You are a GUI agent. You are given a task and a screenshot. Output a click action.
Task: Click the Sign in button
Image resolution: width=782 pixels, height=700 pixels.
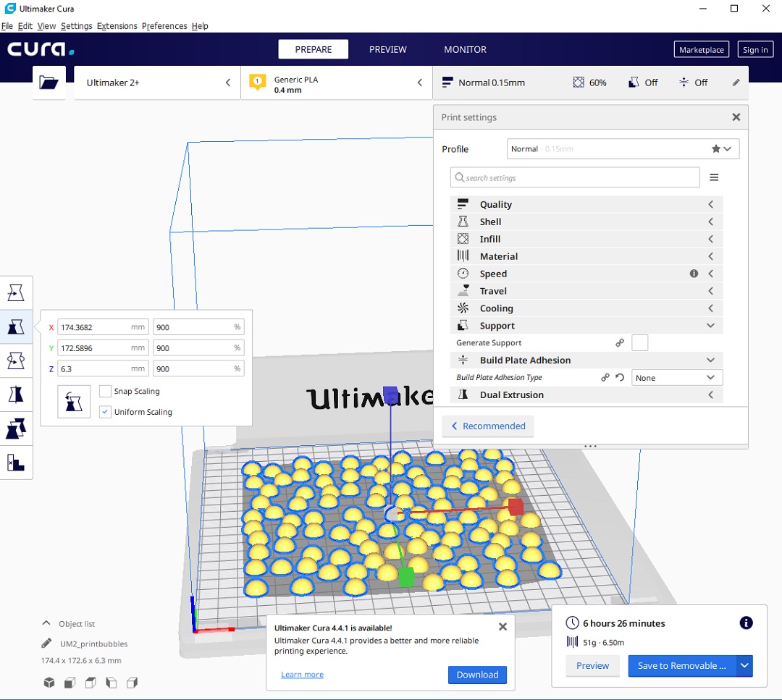[x=755, y=49]
